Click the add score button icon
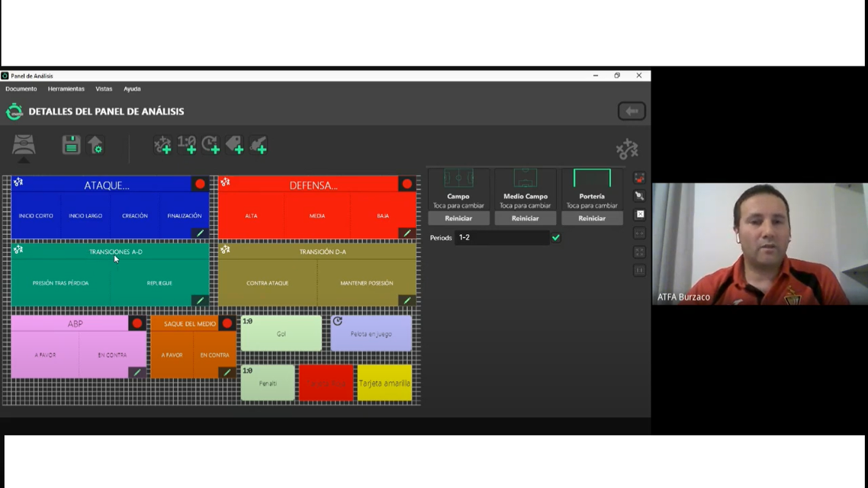The height and width of the screenshot is (488, 868). (187, 145)
